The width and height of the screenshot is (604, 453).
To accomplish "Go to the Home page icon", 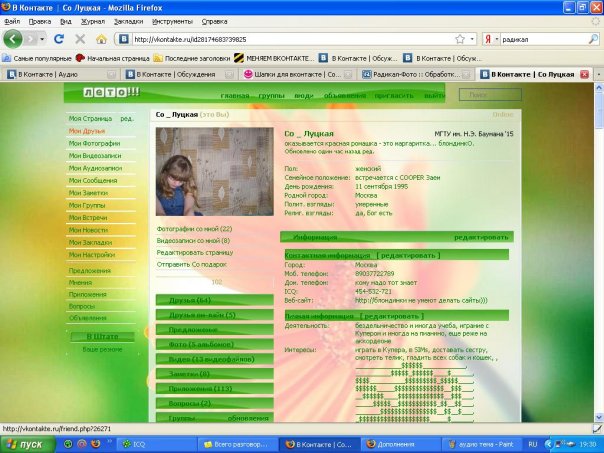I will (x=101, y=39).
